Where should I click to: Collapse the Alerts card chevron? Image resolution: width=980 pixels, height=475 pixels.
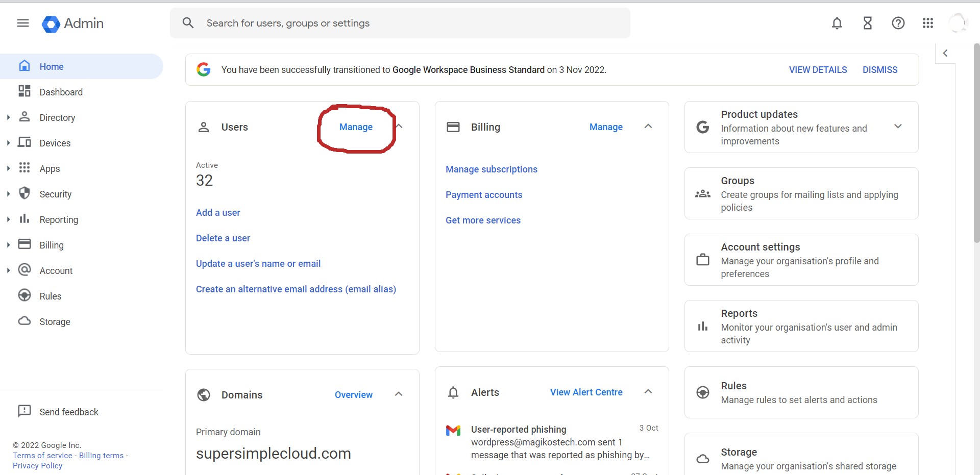click(x=648, y=391)
